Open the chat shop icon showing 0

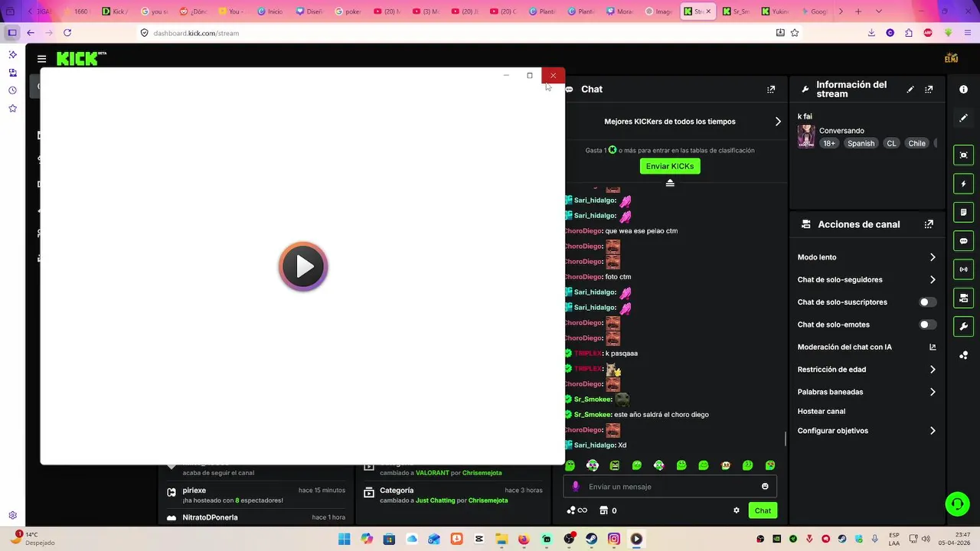(608, 510)
